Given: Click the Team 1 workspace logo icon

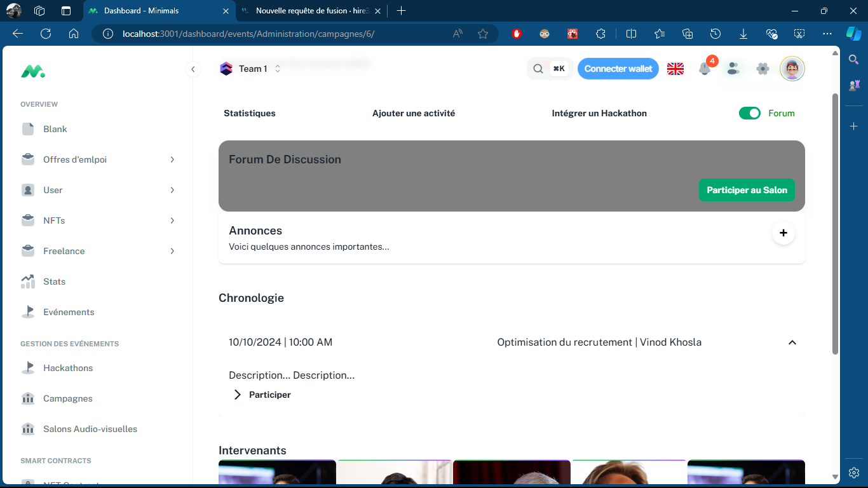Looking at the screenshot, I should [226, 69].
